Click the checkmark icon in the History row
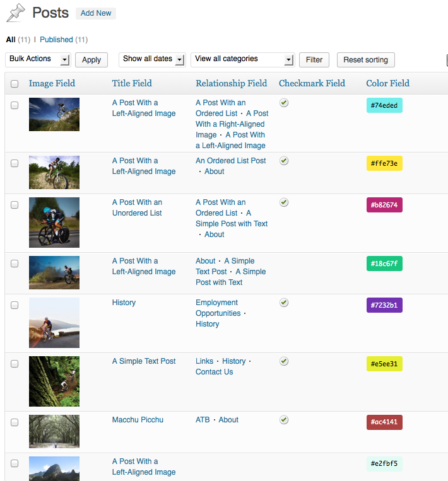This screenshot has height=481, width=448. point(284,303)
